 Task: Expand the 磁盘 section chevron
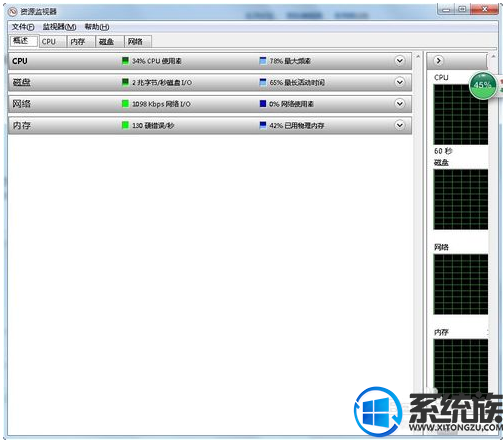point(400,82)
